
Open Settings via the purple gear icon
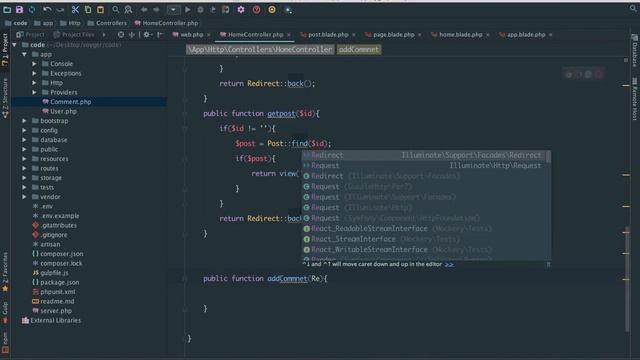241,10
